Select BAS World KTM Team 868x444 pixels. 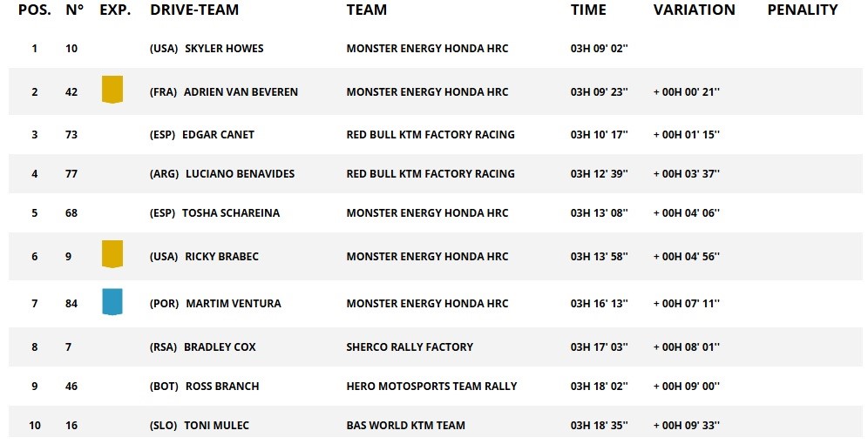pyautogui.click(x=405, y=426)
